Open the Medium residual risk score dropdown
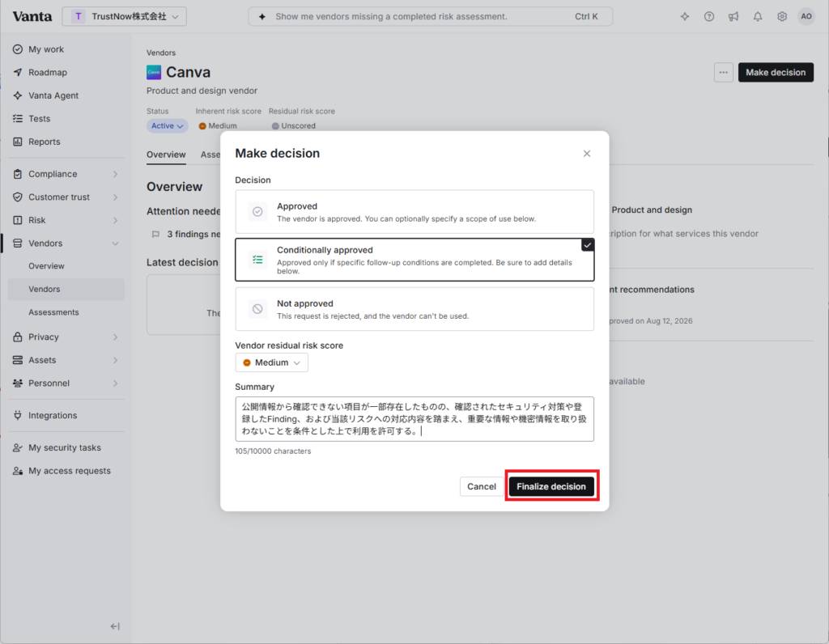 point(271,362)
